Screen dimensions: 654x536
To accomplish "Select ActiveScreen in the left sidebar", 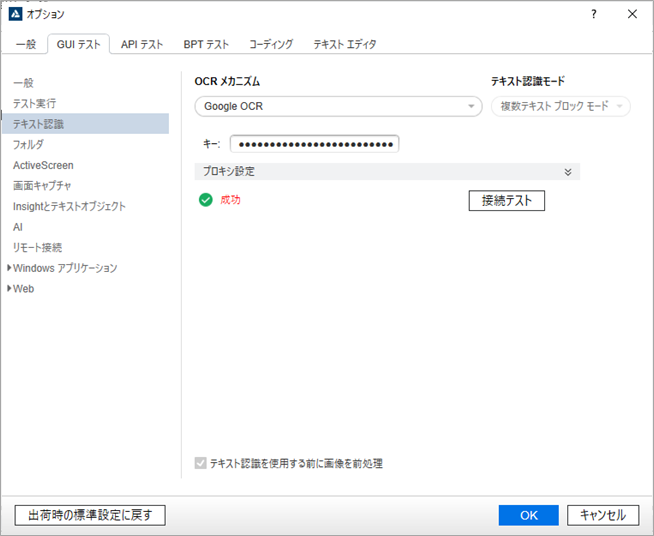I will pos(43,165).
